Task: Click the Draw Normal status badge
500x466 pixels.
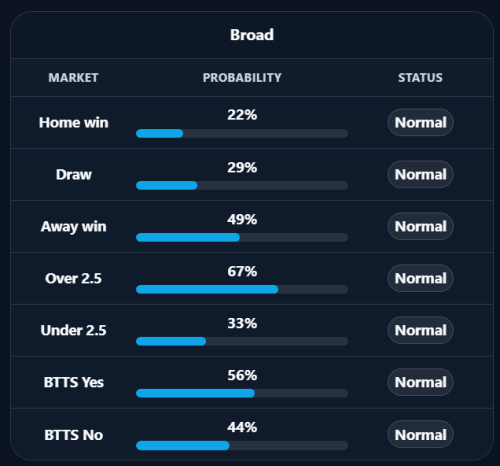Action: pos(420,174)
